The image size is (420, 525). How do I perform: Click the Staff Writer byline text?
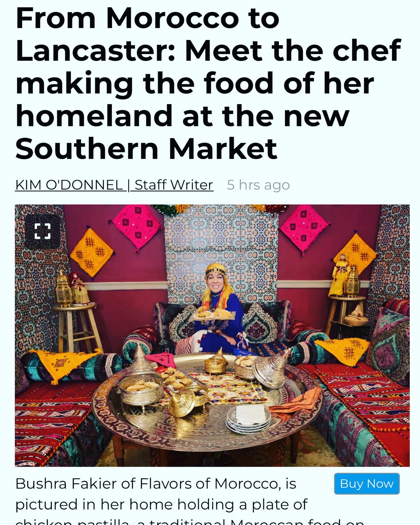point(174,185)
